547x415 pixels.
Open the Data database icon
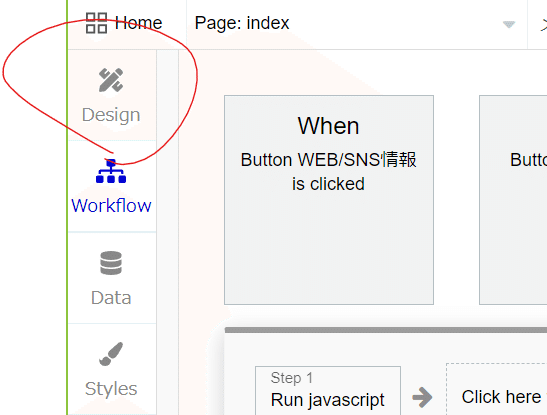pos(111,263)
